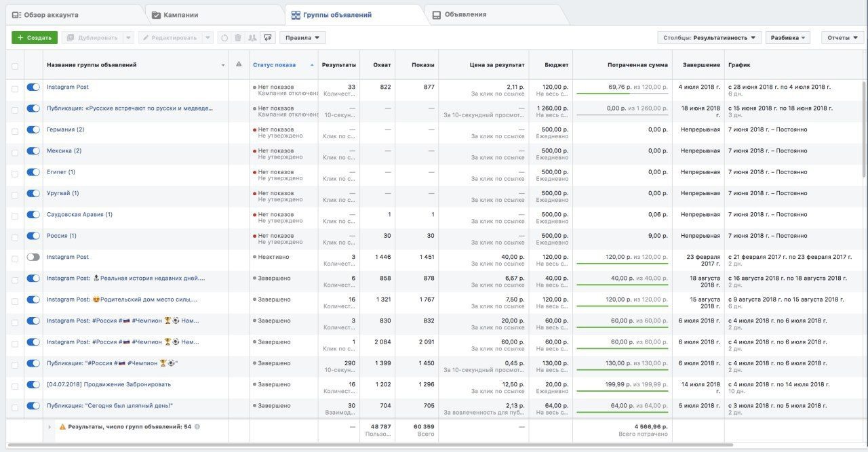Screen dimensions: 868x452
Task: Select all rows with the header checkbox
Action: pos(15,66)
